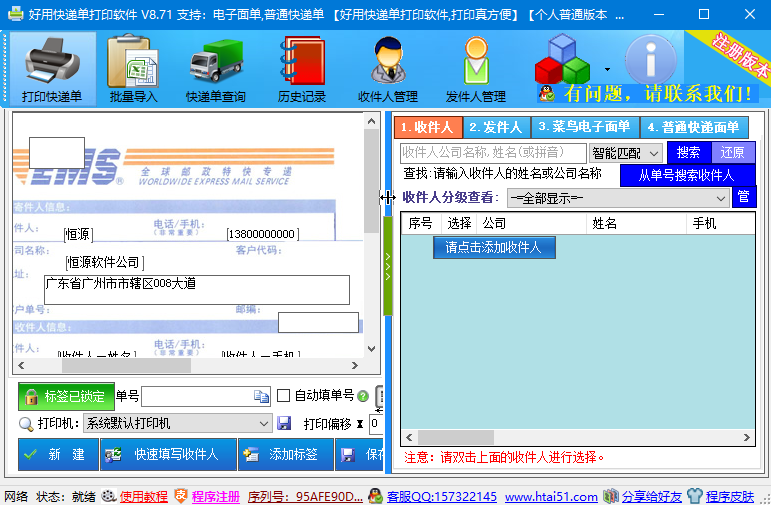Click the 序列号: 95AFE90D link
This screenshot has width=771, height=505.
click(305, 497)
